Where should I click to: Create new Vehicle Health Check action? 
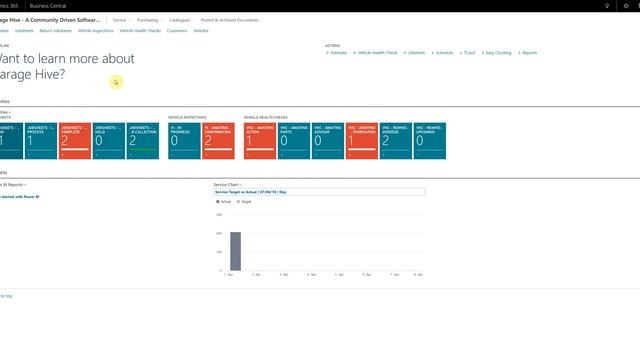375,53
